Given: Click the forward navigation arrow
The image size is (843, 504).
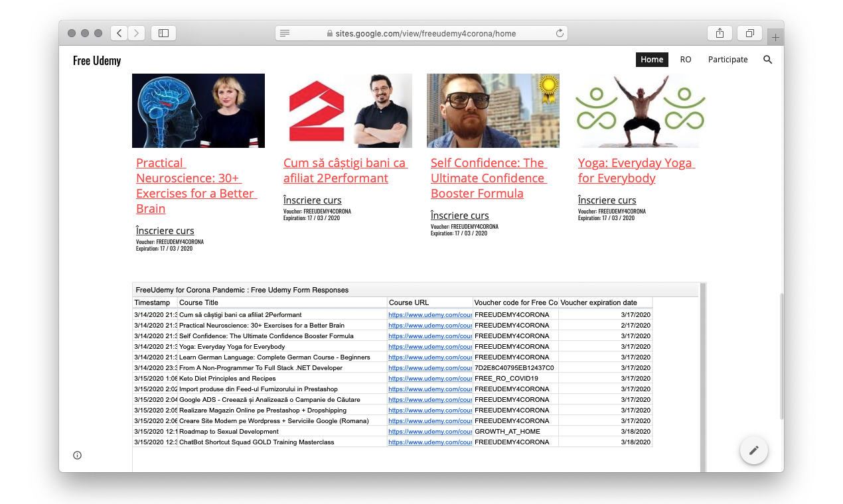Looking at the screenshot, I should click(135, 32).
